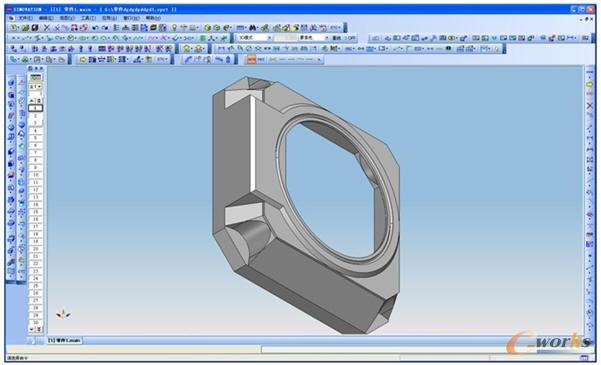Image resolution: width=601 pixels, height=365 pixels.
Task: Click the undo arrow icon
Action: 95,28
